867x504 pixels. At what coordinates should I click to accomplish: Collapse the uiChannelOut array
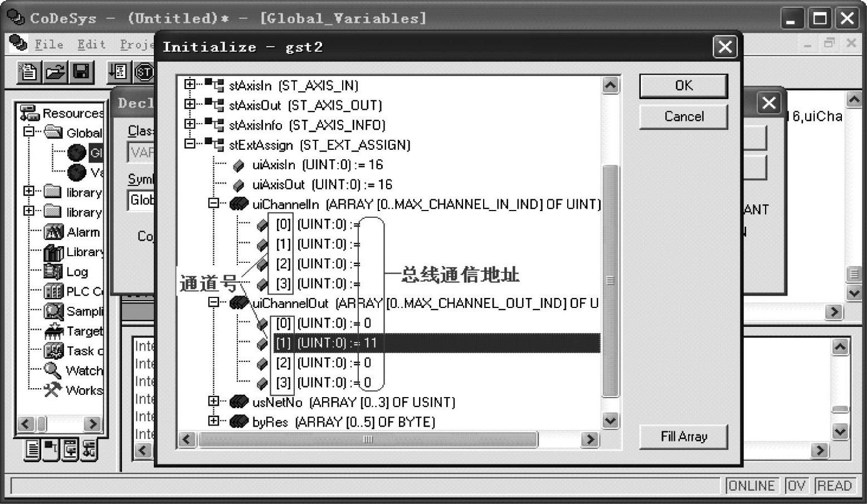click(214, 302)
